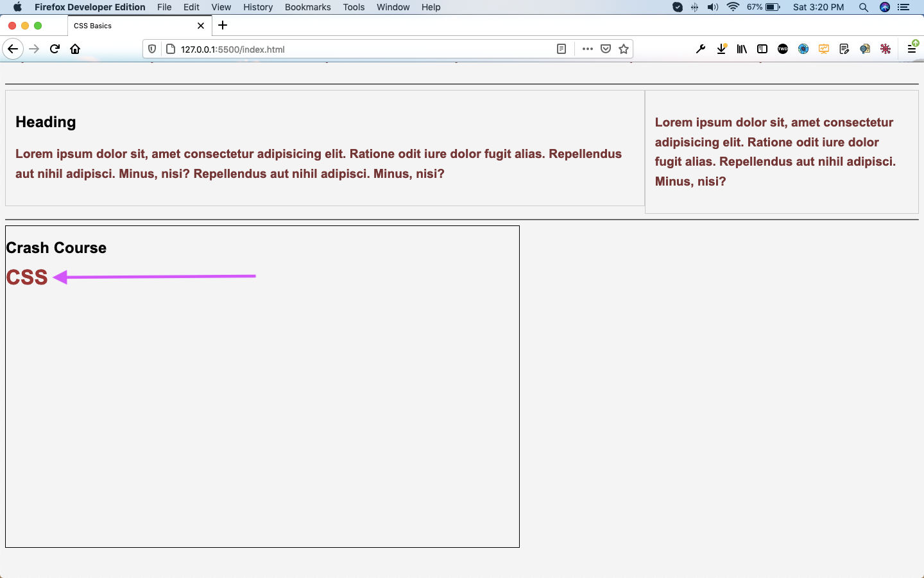Launch Siri from menu bar
The width and height of the screenshot is (924, 578).
coord(885,7)
